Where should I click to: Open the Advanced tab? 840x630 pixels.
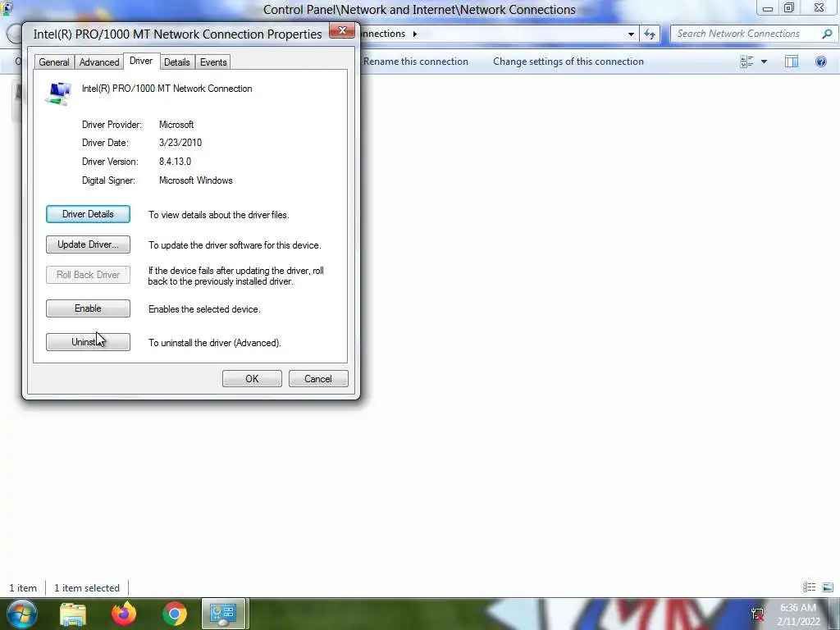click(99, 62)
